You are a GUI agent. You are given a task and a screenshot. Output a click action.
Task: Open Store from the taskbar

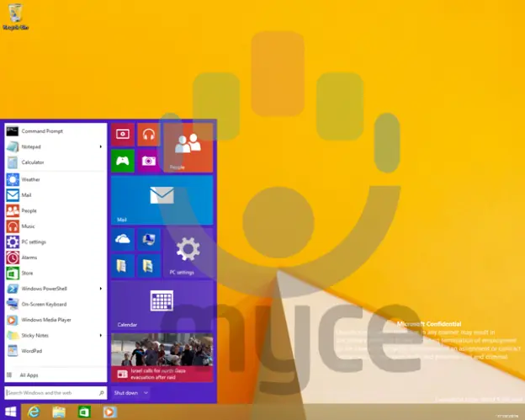(x=84, y=412)
